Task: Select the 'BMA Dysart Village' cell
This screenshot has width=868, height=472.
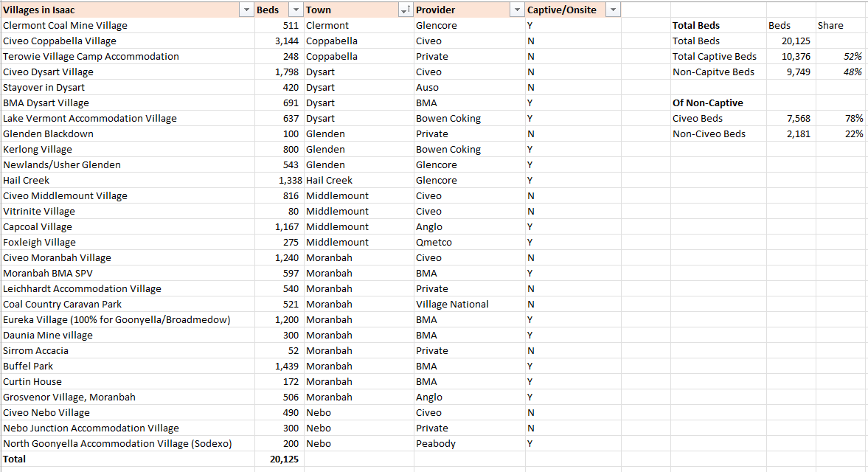Action: (128, 103)
